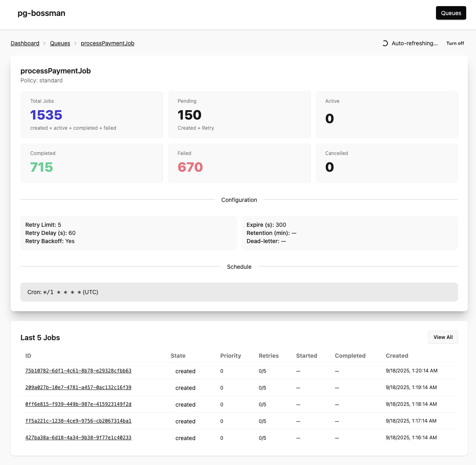Click the created state badge in first row
Screen dimensions: 476x465
(x=185, y=371)
